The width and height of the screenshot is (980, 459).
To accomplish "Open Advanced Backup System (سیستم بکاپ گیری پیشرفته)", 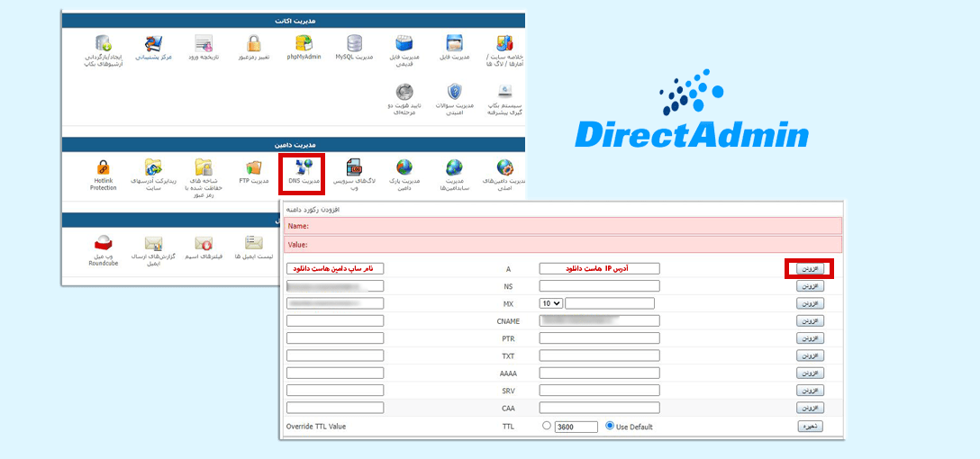I will (x=505, y=92).
